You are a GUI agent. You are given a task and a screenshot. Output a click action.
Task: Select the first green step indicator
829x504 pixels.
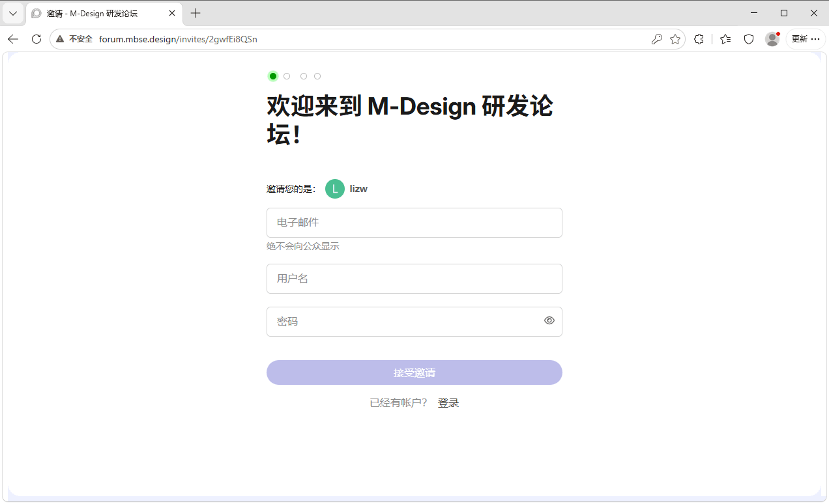point(273,76)
